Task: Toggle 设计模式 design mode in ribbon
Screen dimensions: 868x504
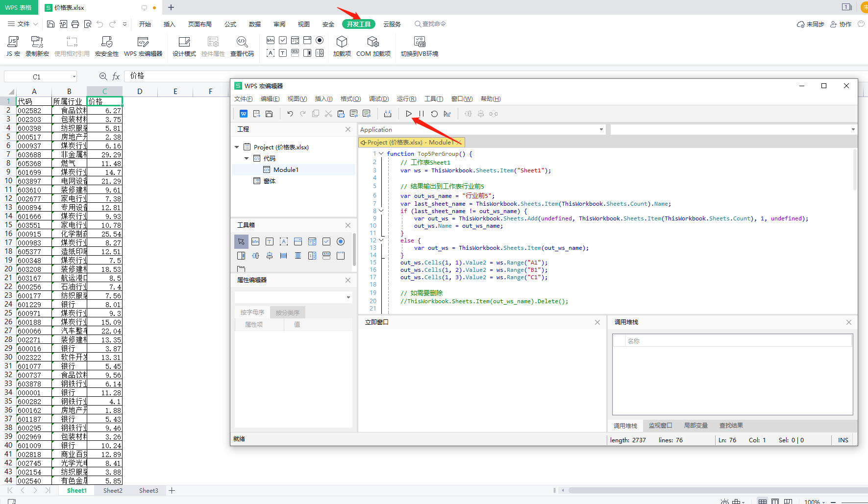Action: [184, 47]
